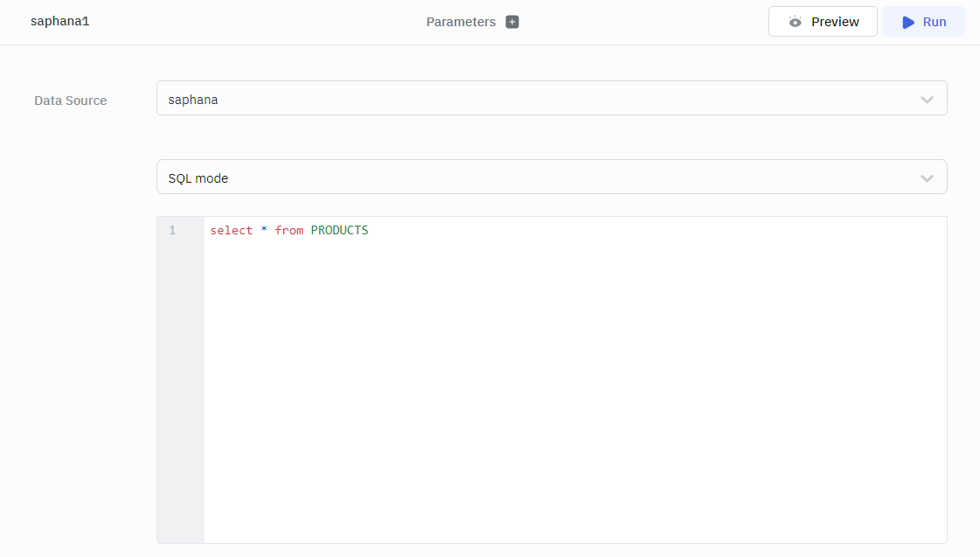Select the Parameters label in header
This screenshot has width=980, height=557.
coord(461,22)
